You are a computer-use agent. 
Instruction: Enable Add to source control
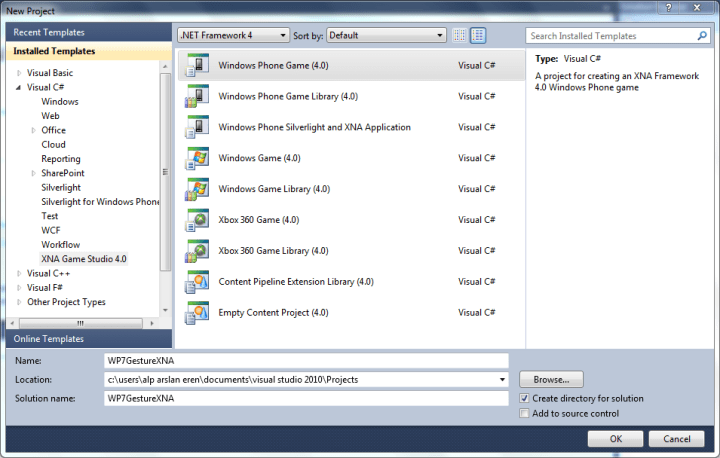(525, 413)
